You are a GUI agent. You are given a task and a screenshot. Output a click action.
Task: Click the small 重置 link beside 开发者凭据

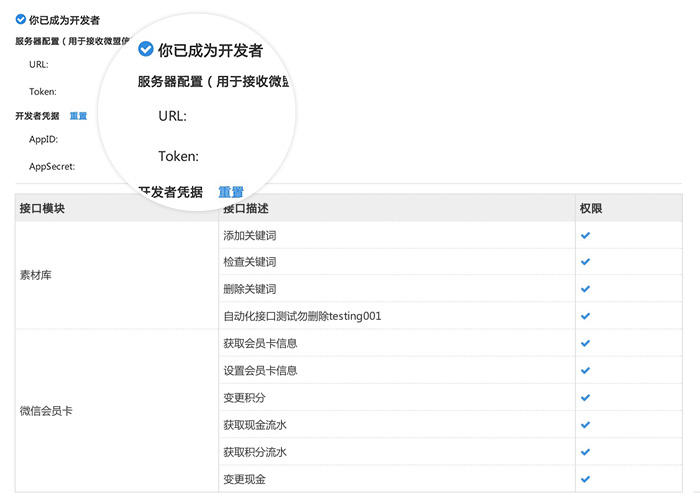click(78, 116)
